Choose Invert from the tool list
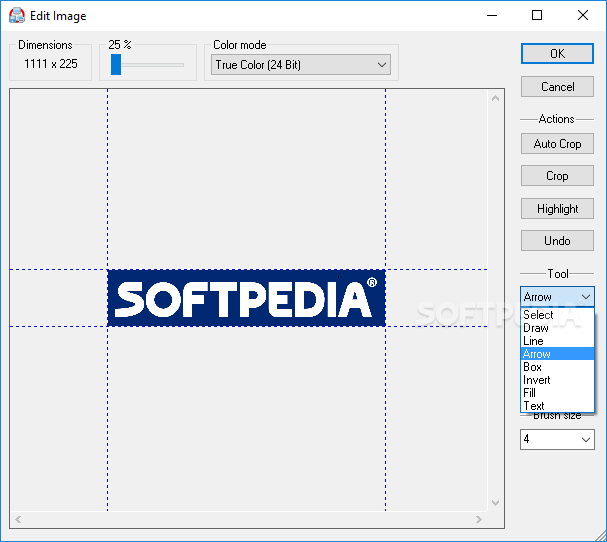607x542 pixels. (557, 380)
